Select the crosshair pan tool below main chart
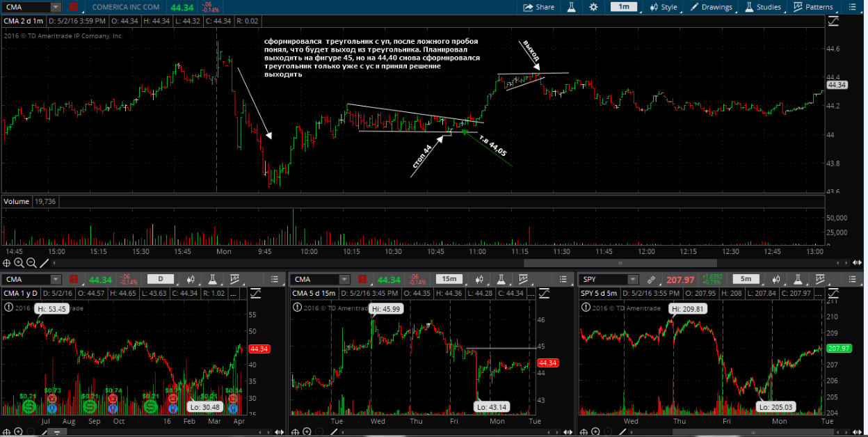 tap(7, 263)
